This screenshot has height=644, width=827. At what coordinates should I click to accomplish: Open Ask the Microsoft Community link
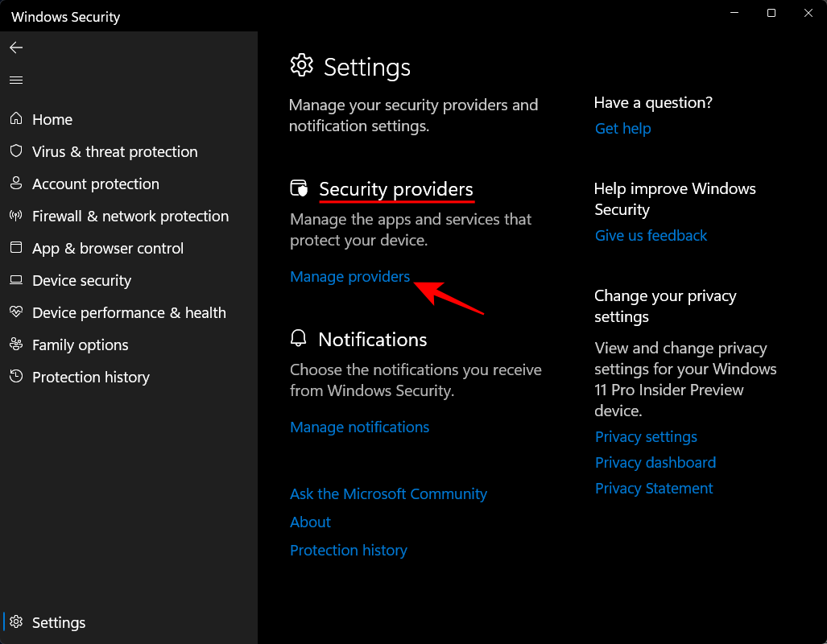point(388,494)
